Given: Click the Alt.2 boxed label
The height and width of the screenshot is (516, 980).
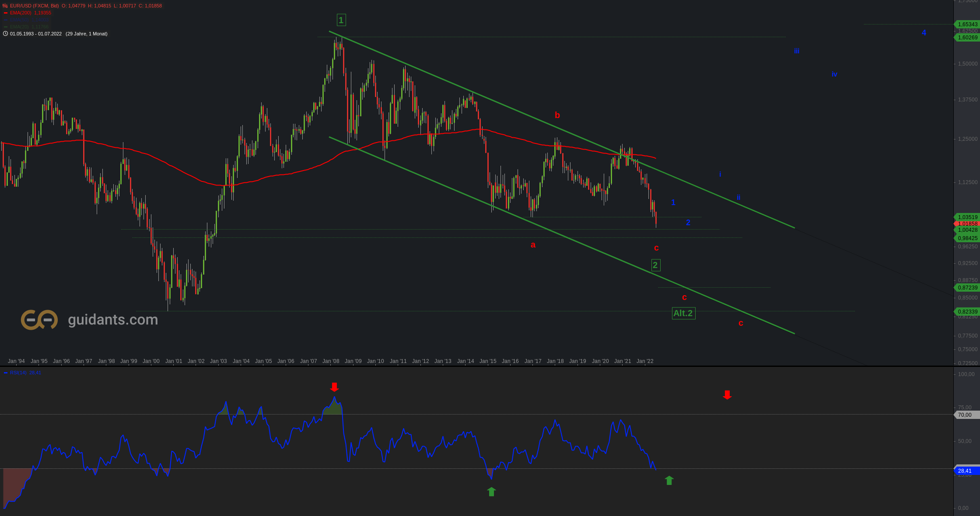Looking at the screenshot, I should (683, 313).
